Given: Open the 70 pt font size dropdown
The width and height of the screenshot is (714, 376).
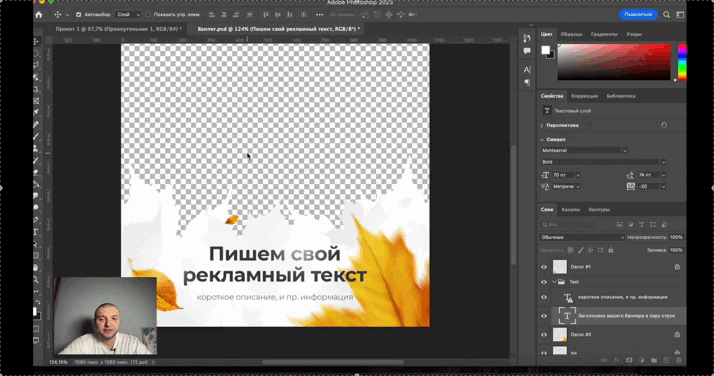Looking at the screenshot, I should pos(578,175).
